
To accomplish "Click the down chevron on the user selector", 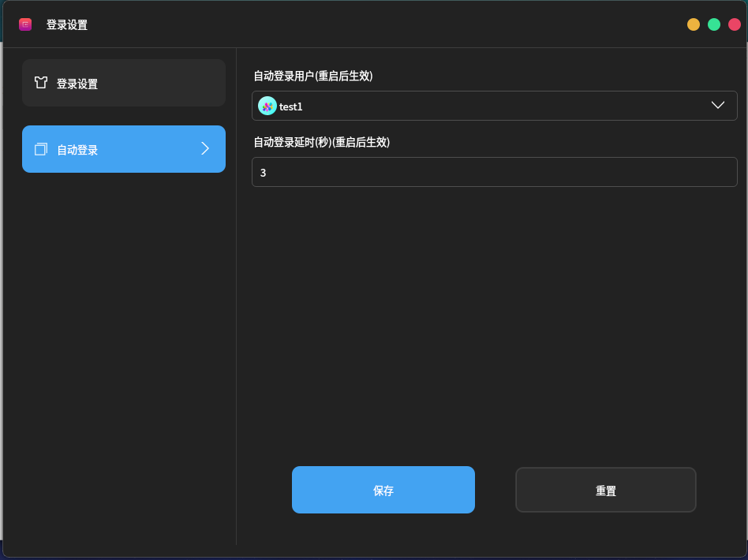I will point(718,105).
